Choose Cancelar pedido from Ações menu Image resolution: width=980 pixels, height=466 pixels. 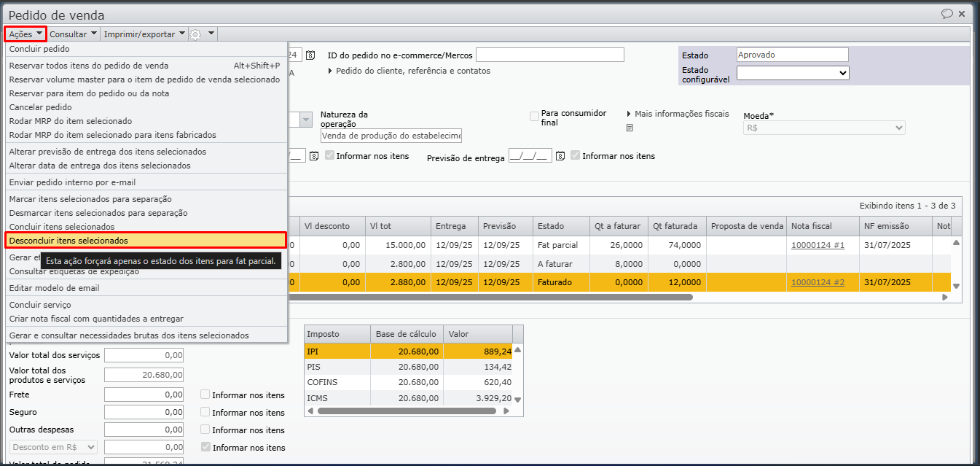pyautogui.click(x=40, y=107)
